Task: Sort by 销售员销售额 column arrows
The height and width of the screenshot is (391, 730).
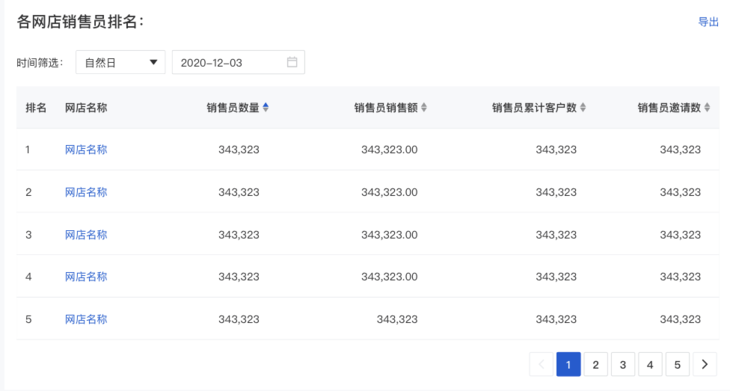Action: tap(424, 108)
